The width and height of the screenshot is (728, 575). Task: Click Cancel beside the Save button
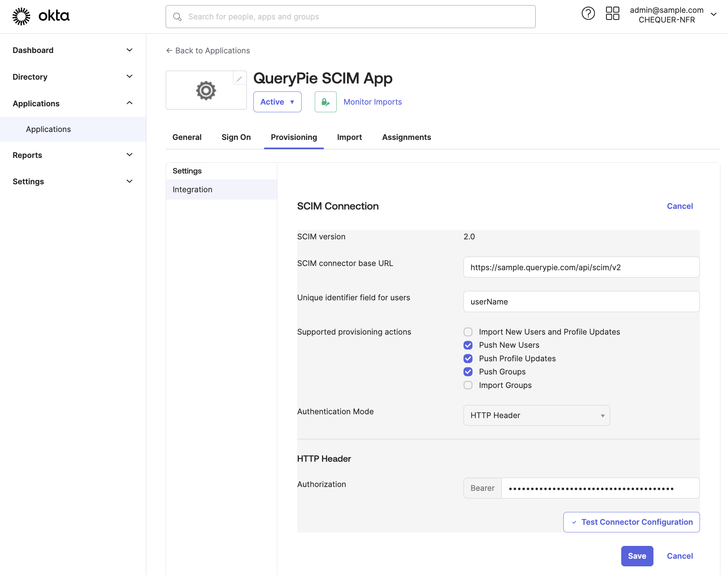click(x=680, y=556)
